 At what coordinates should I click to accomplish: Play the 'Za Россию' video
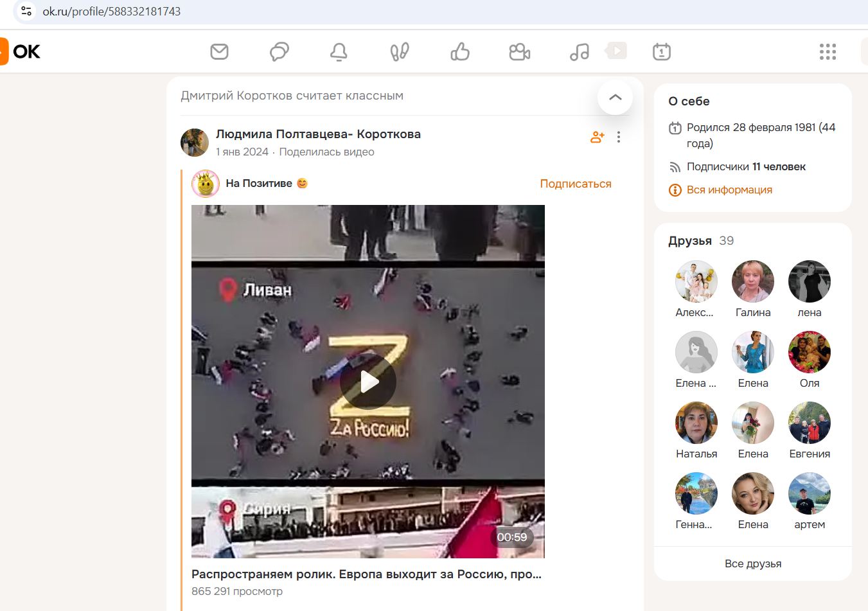pos(368,380)
